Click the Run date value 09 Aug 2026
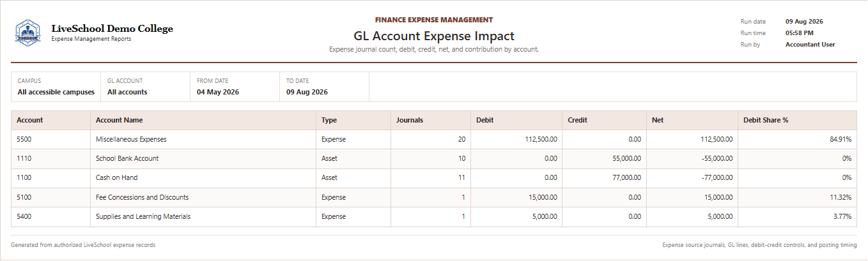The height and width of the screenshot is (261, 868). [804, 21]
